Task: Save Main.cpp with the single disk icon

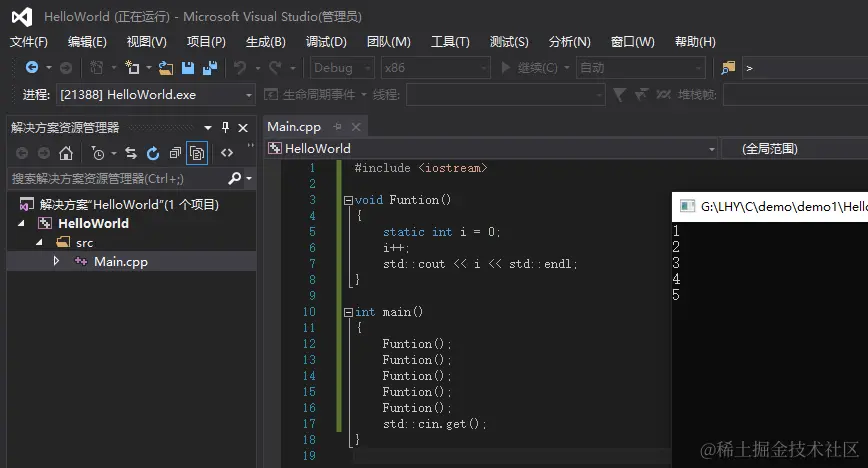Action: coord(188,68)
